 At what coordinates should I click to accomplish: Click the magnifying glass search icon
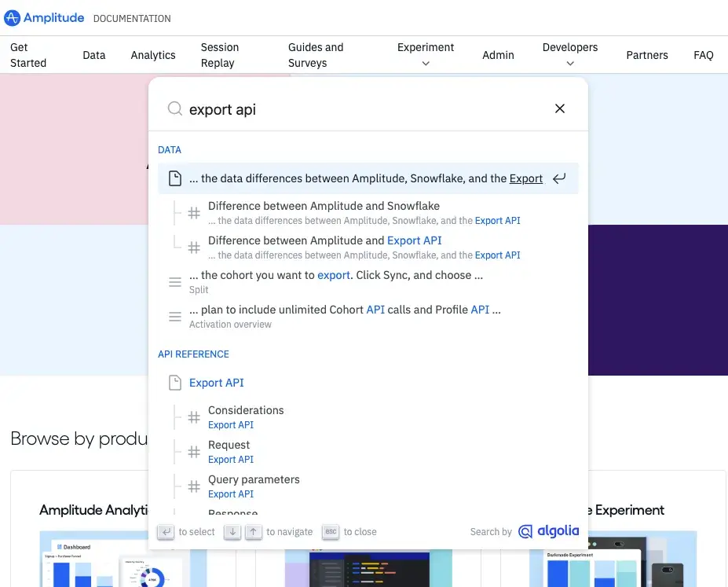point(174,108)
